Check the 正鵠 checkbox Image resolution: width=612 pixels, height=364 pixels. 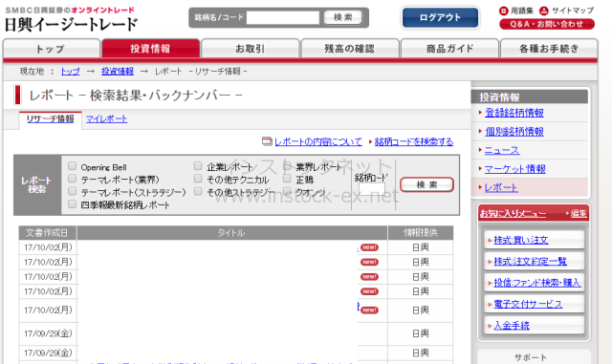(287, 179)
